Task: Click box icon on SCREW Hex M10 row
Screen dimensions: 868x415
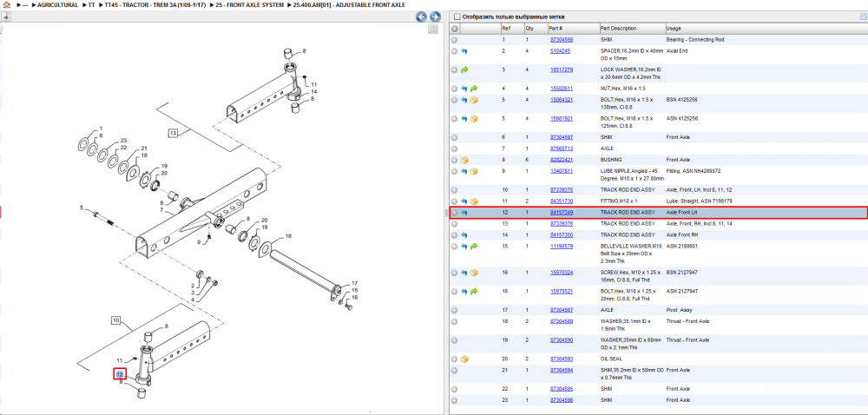Action: point(474,273)
